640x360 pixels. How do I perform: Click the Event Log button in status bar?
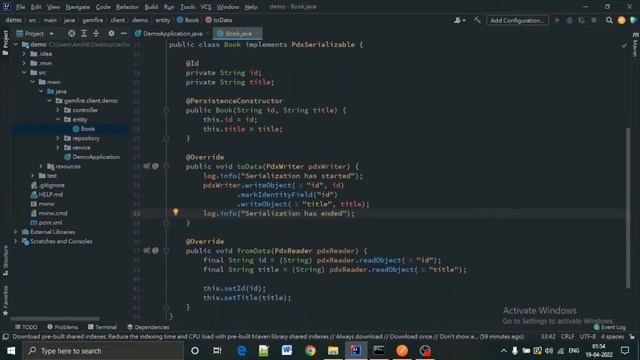610,327
